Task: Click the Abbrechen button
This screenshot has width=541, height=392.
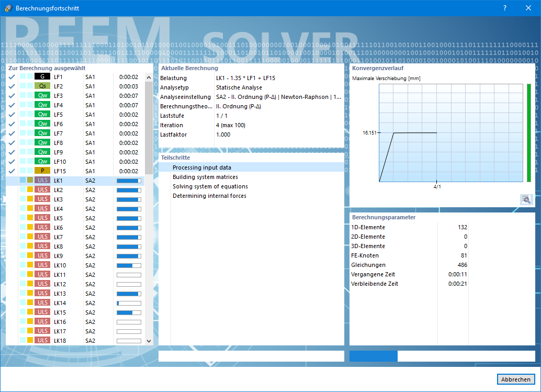Action: [x=516, y=379]
